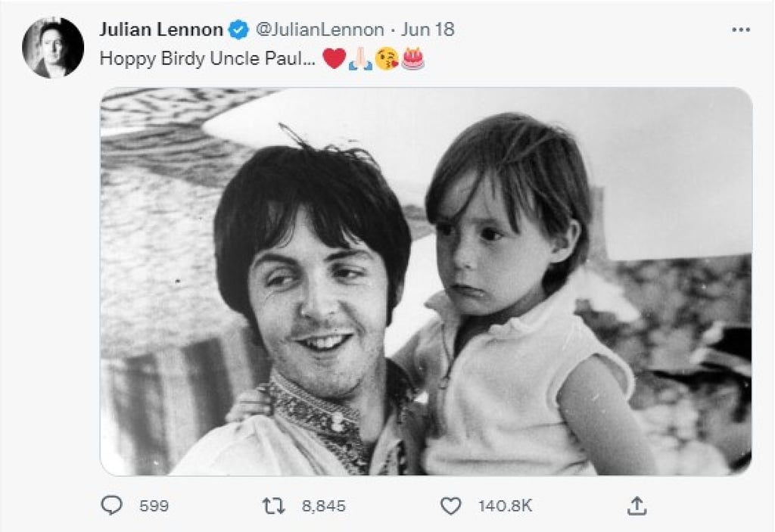
Task: Click the praying hands emoji
Action: click(x=360, y=59)
